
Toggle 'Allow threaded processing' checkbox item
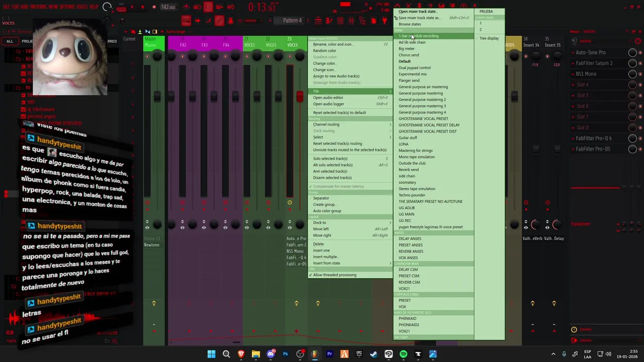point(350,275)
